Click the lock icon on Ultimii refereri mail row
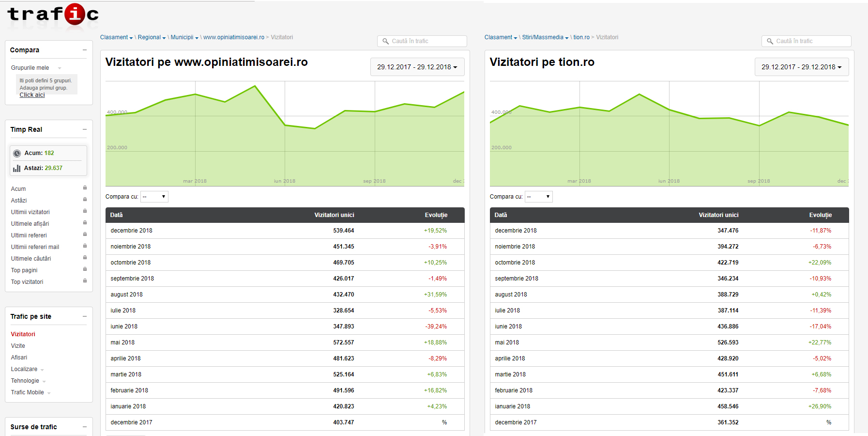The image size is (868, 436). 85,246
